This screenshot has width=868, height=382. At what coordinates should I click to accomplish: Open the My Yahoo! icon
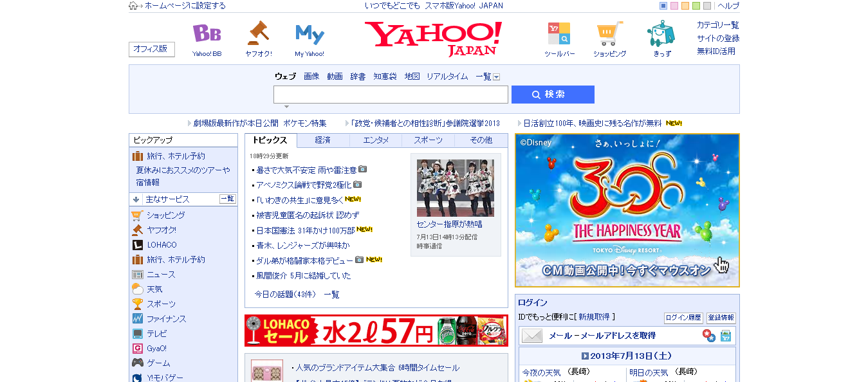click(x=309, y=34)
